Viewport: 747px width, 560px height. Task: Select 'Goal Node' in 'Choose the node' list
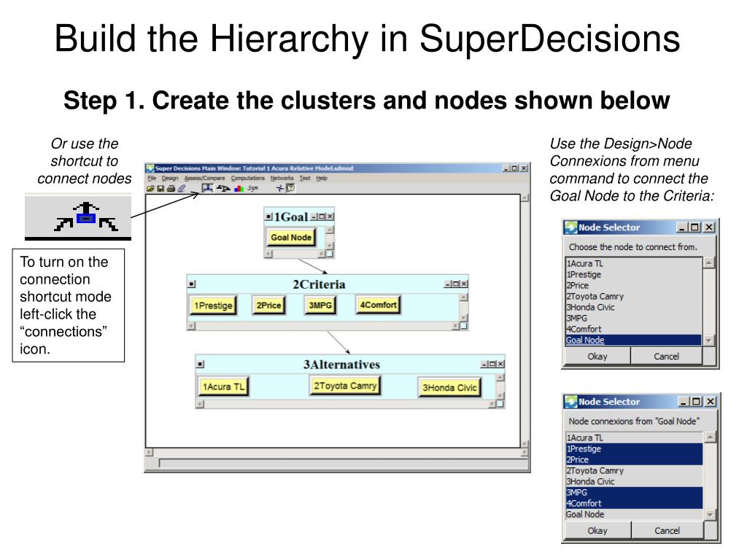point(633,340)
